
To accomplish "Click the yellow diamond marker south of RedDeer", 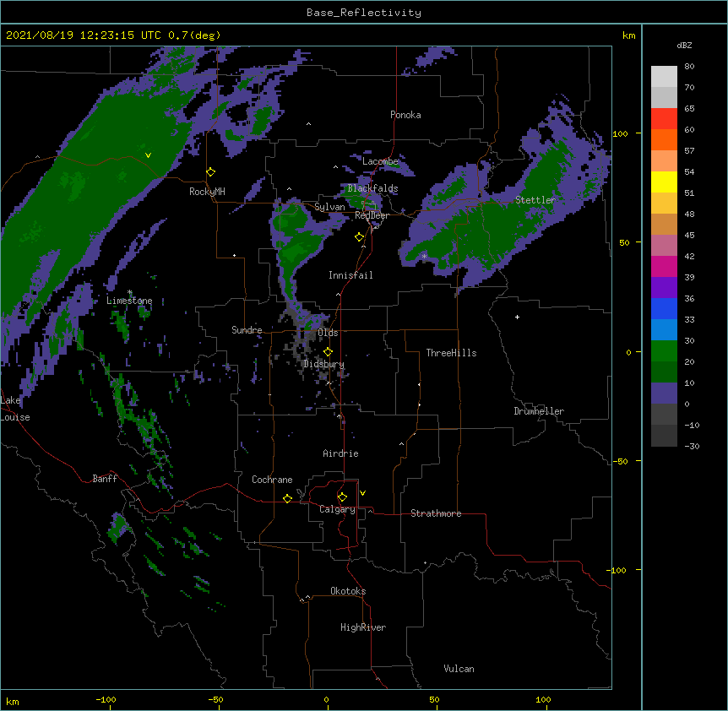I will pos(360,237).
